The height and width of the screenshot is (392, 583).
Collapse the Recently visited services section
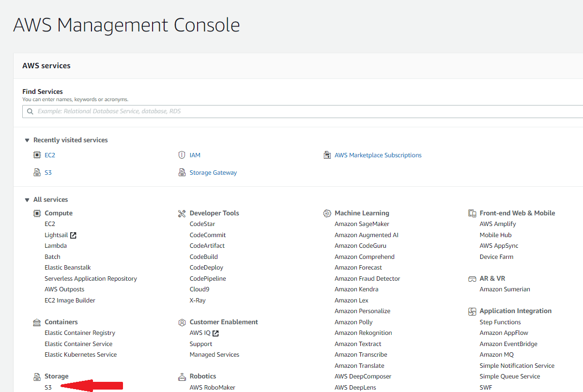tap(27, 140)
